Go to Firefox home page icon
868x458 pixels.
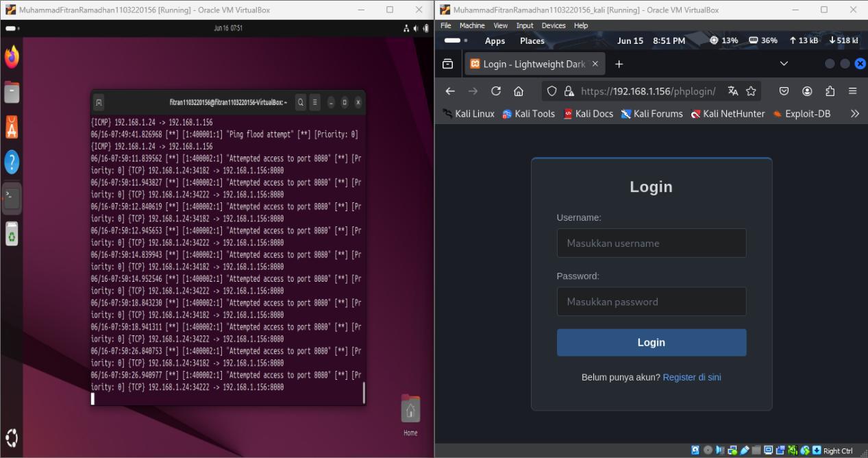coord(519,91)
